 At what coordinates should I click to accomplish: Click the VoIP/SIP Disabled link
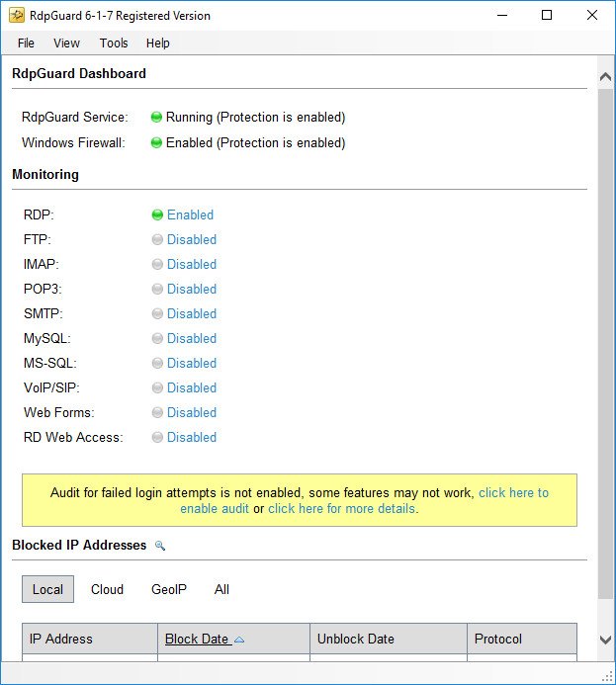click(x=192, y=387)
